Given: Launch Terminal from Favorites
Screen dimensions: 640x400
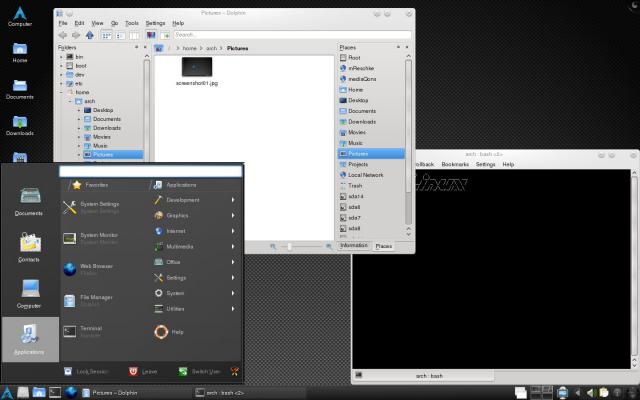Looking at the screenshot, I should [83, 331].
